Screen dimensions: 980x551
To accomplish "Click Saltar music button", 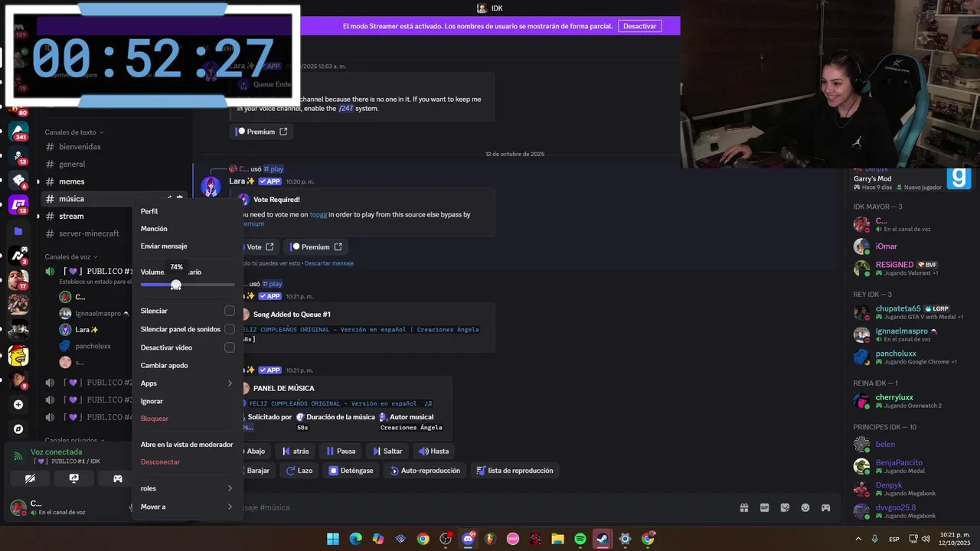I will (x=387, y=451).
